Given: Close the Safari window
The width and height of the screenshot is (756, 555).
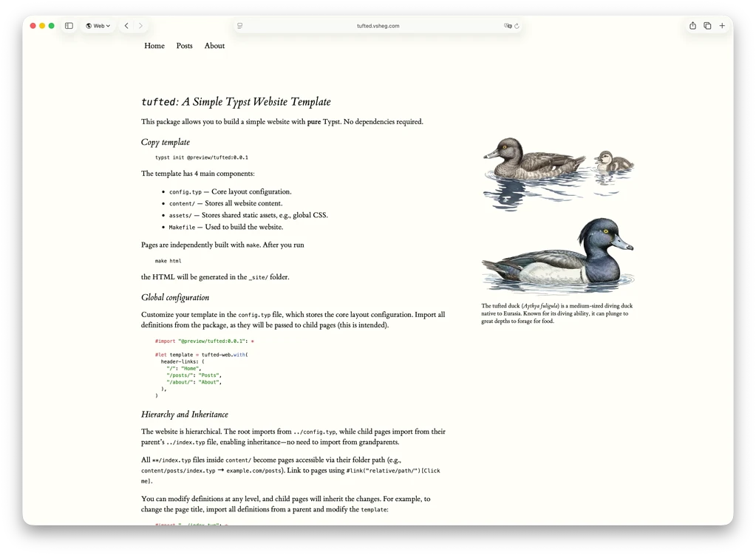Looking at the screenshot, I should click(33, 26).
